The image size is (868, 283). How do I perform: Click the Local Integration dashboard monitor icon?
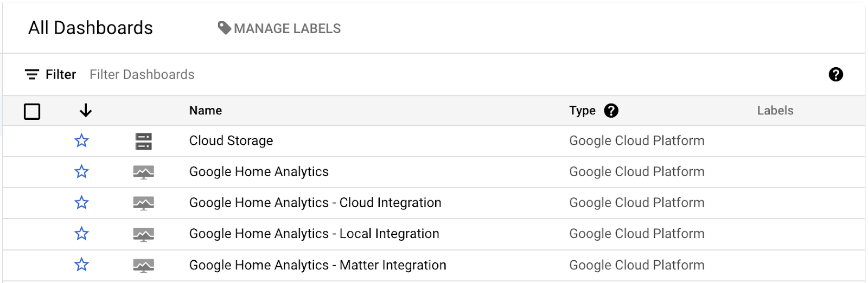[143, 234]
